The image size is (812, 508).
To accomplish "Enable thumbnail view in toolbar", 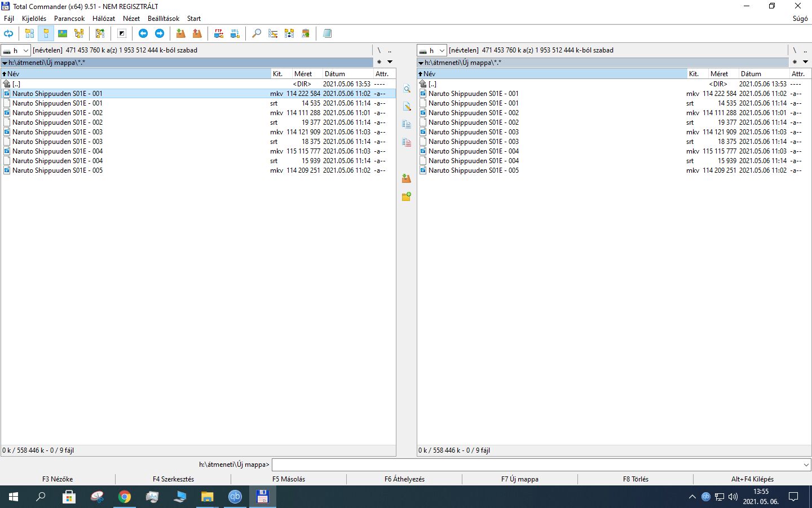I will pyautogui.click(x=63, y=34).
